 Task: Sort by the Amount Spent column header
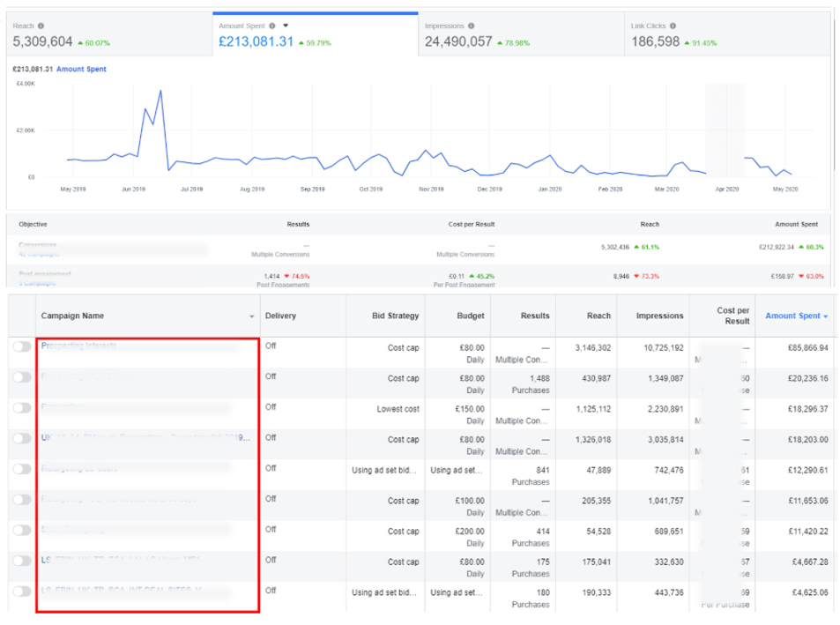tap(796, 316)
